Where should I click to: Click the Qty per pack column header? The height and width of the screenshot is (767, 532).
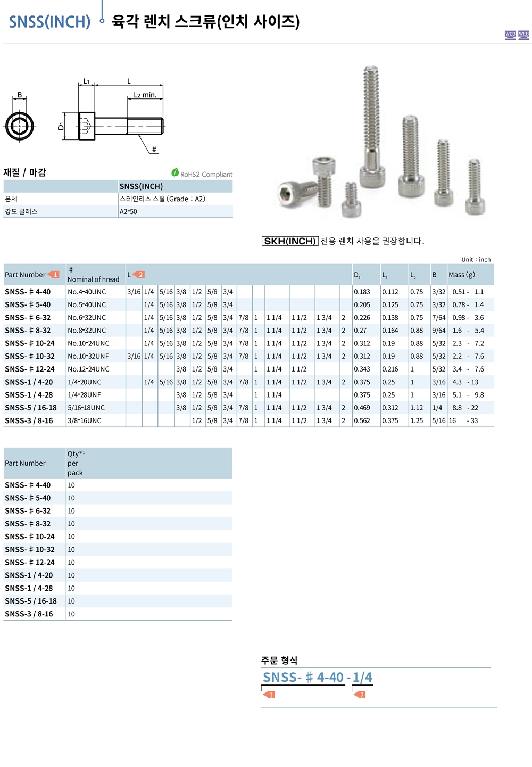(76, 463)
